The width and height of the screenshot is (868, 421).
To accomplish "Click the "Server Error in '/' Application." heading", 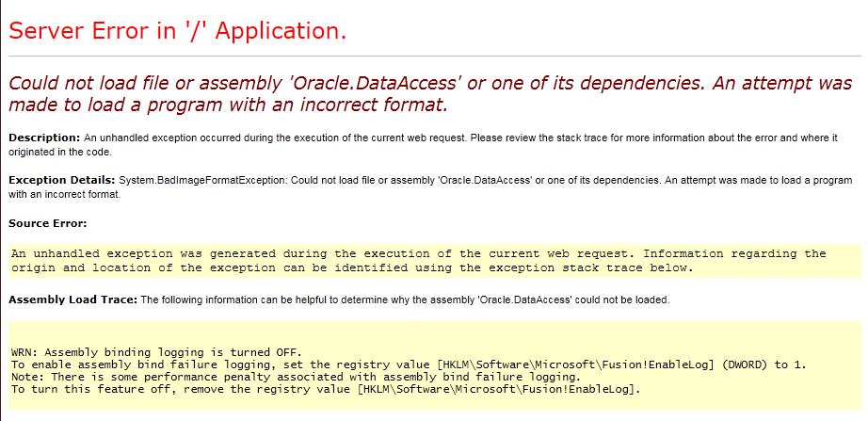I will (178, 30).
